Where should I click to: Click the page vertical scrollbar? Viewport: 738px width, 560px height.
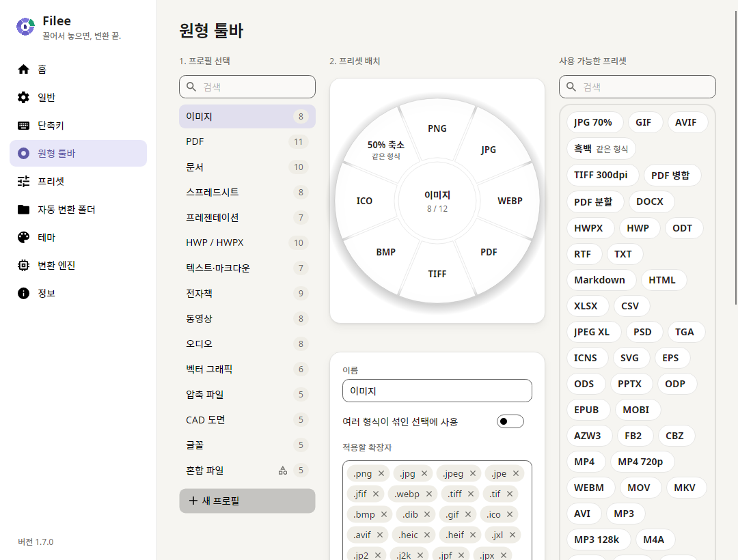[x=736, y=158]
